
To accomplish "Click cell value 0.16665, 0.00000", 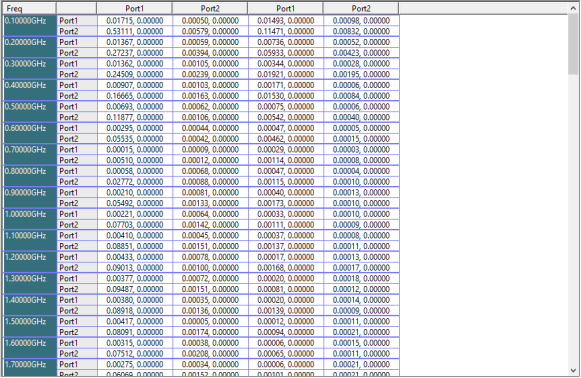I will [x=135, y=96].
